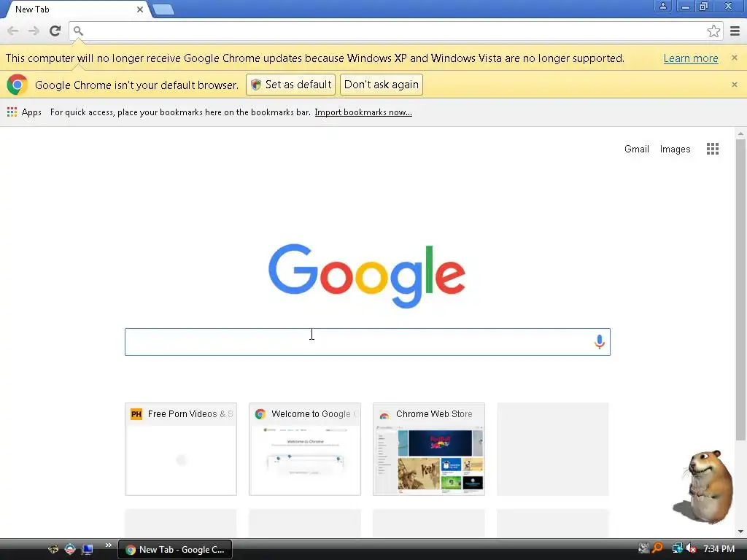Click the browser back arrow

tap(13, 31)
